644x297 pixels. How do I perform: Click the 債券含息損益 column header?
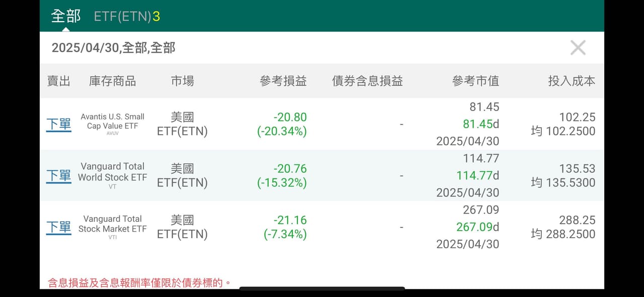pos(367,81)
